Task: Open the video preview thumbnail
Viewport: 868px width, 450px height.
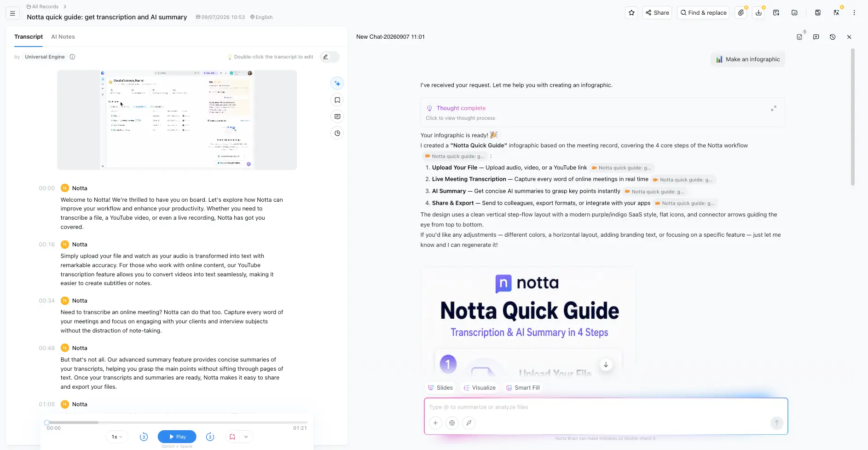Action: click(x=177, y=120)
